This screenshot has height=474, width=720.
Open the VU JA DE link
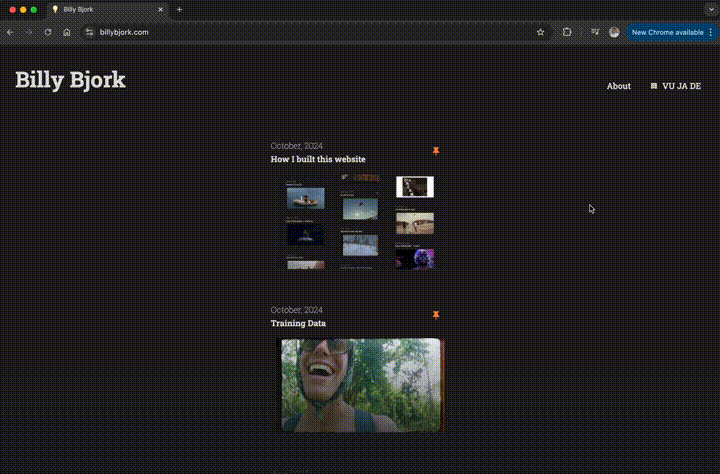click(x=680, y=86)
